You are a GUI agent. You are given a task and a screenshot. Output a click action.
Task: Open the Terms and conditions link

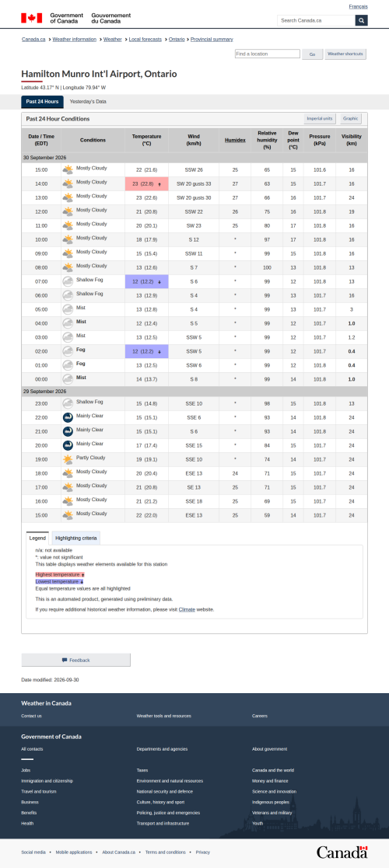[x=166, y=852]
